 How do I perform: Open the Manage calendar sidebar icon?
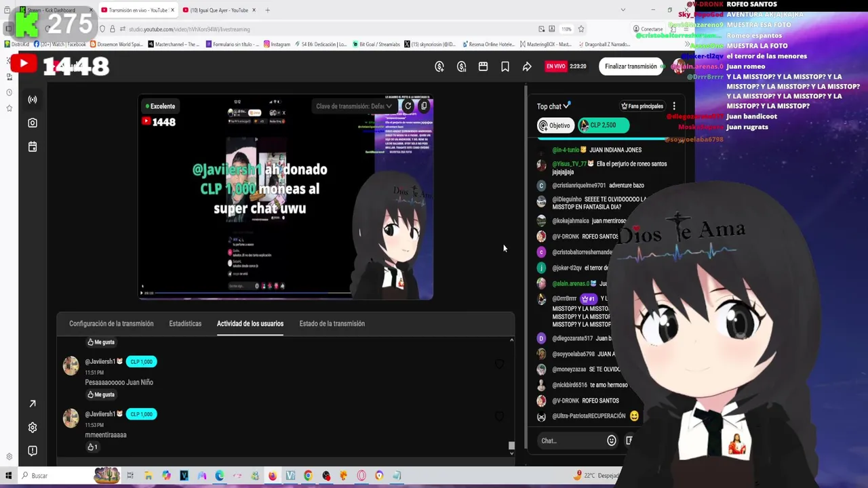[33, 146]
